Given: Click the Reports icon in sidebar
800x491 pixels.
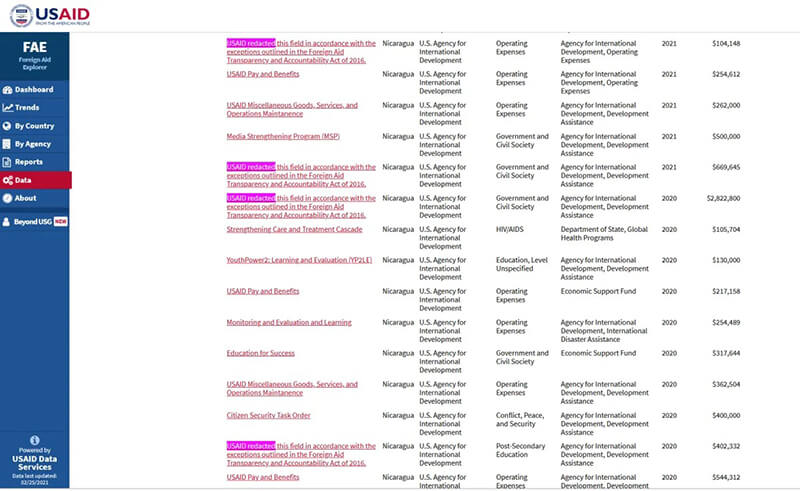Looking at the screenshot, I should (8, 162).
